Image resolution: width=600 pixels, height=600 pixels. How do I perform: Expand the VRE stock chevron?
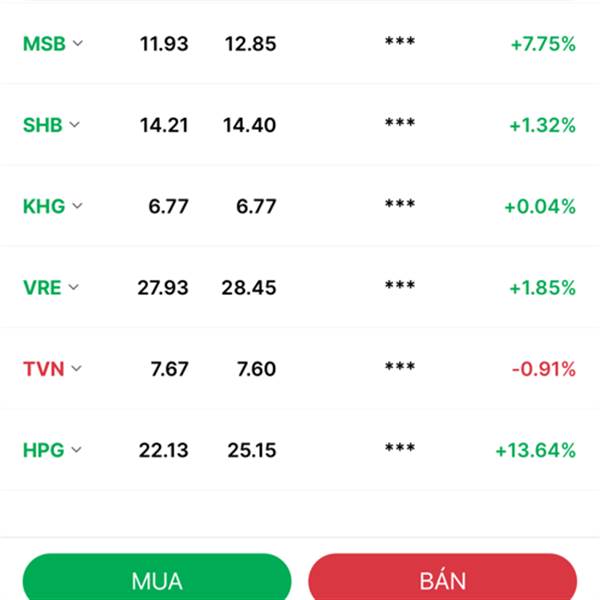click(x=73, y=287)
